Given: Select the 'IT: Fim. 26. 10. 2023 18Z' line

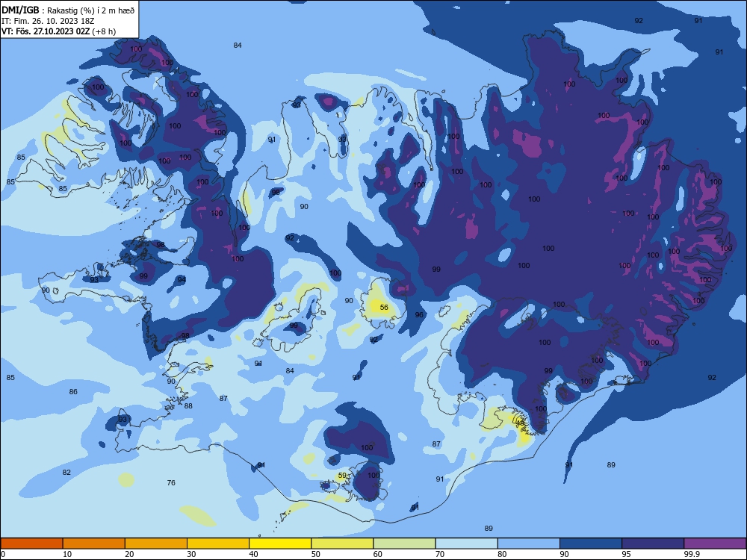Looking at the screenshot, I should tap(48, 21).
